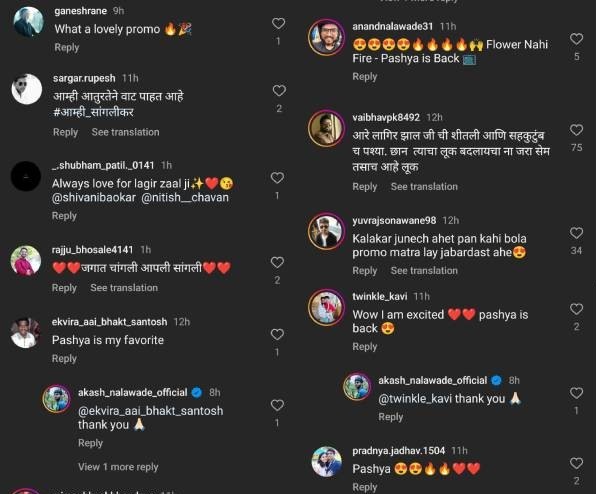
Task: Open akash_nalawade_official username under ekvira comment
Action: pos(133,392)
